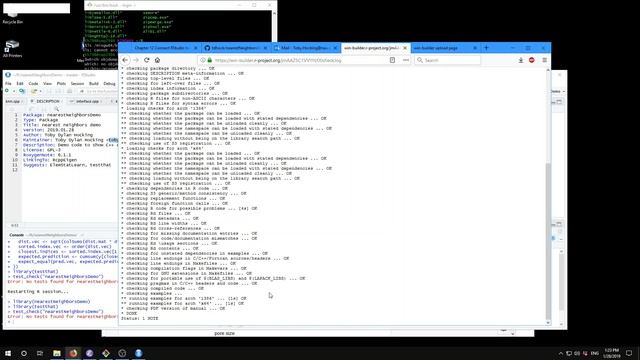The height and width of the screenshot is (360, 640).
Task: Click Git diamond taskbar icon
Action: point(106,353)
